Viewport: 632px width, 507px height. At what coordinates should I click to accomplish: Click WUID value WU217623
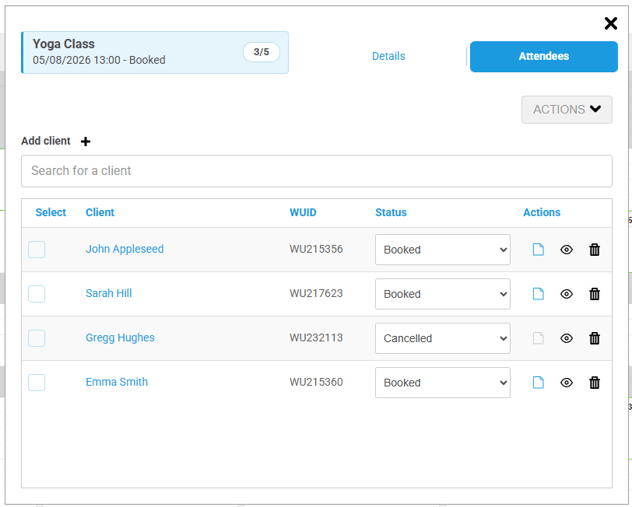(x=316, y=293)
